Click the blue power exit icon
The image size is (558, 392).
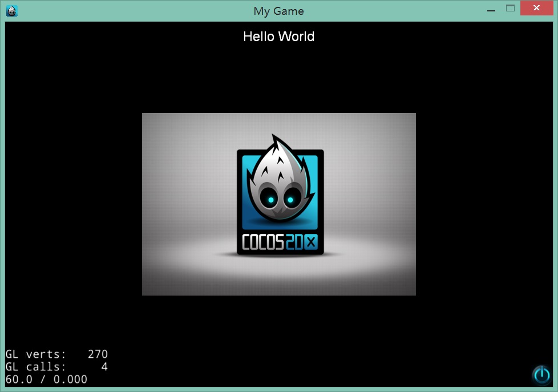pos(541,375)
